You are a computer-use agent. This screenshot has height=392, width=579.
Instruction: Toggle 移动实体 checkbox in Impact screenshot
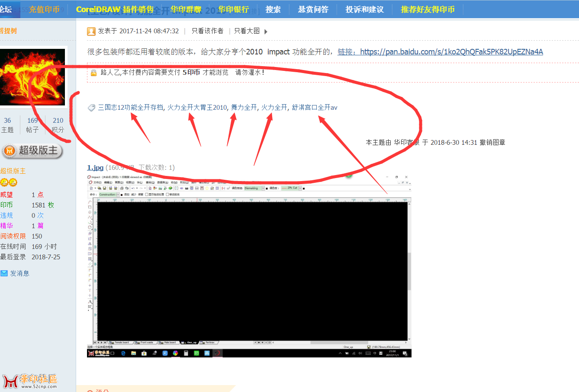(x=167, y=194)
